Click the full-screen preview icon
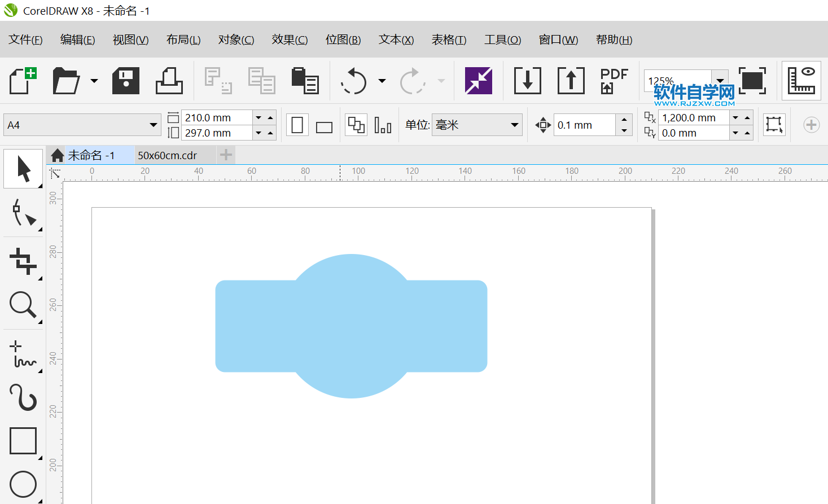The height and width of the screenshot is (504, 828). pyautogui.click(x=752, y=81)
